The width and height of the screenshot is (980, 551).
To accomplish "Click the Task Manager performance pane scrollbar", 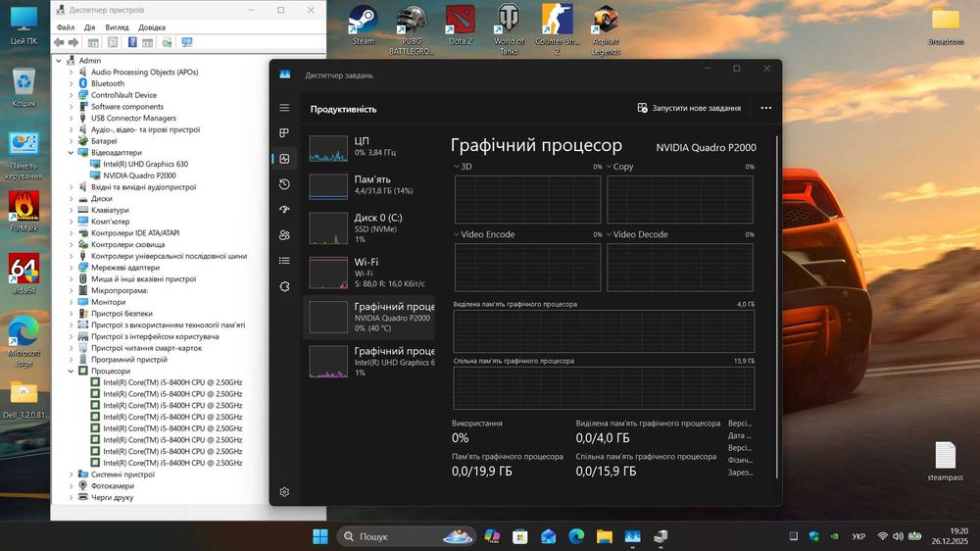I will click(777, 307).
